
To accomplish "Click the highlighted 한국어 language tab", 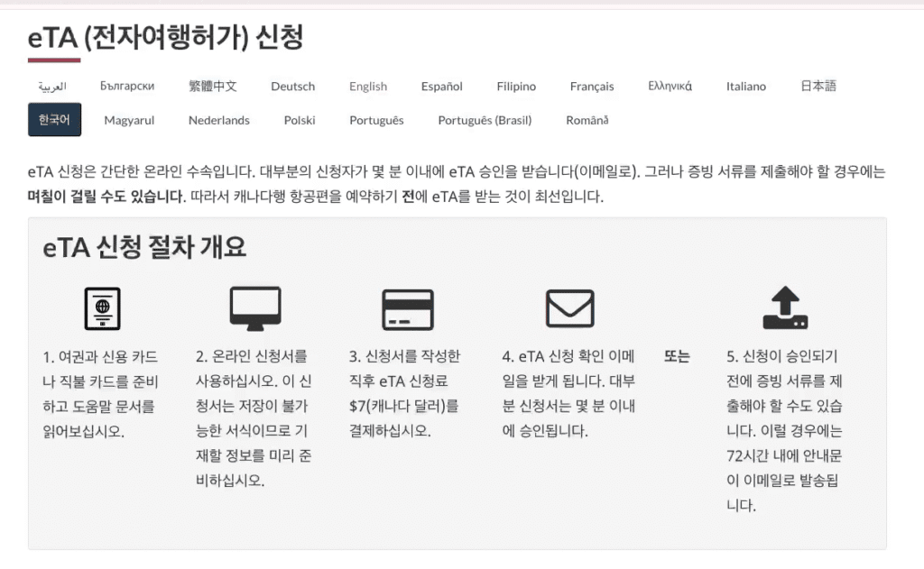I will pyautogui.click(x=54, y=120).
